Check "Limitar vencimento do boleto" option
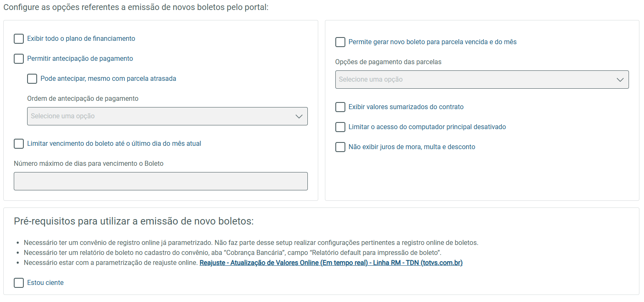The width and height of the screenshot is (644, 302). point(19,144)
